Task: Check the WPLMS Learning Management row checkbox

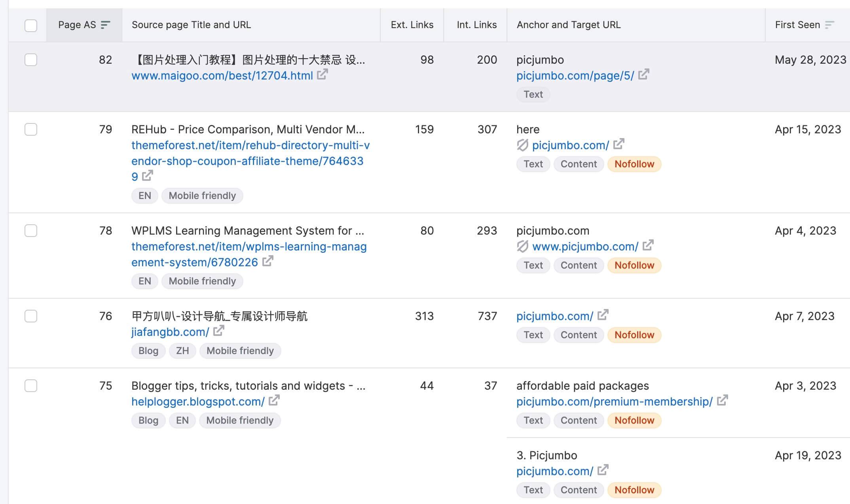Action: pos(31,231)
